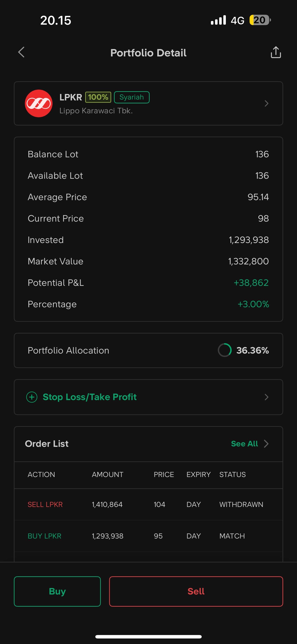The height and width of the screenshot is (644, 297).
Task: Tap the 100% badge next to LPKR
Action: [98, 97]
